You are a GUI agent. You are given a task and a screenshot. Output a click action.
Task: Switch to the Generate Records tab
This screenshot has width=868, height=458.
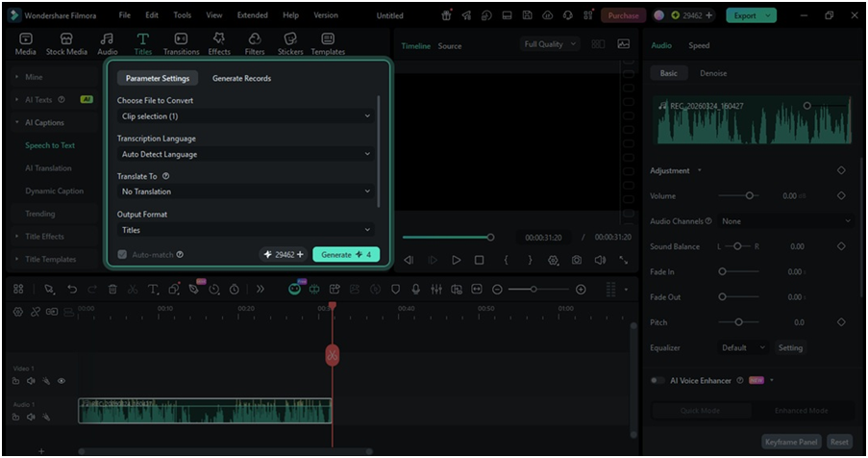(x=242, y=78)
